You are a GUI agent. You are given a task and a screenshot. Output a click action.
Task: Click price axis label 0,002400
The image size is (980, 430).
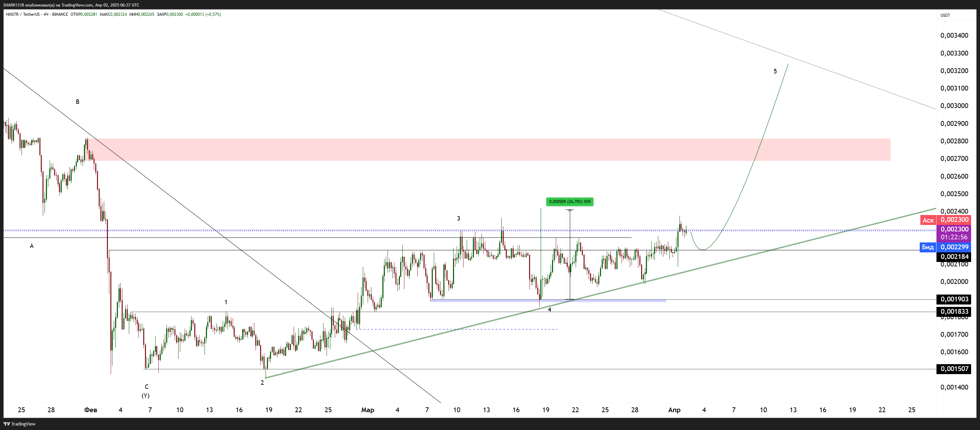click(954, 211)
